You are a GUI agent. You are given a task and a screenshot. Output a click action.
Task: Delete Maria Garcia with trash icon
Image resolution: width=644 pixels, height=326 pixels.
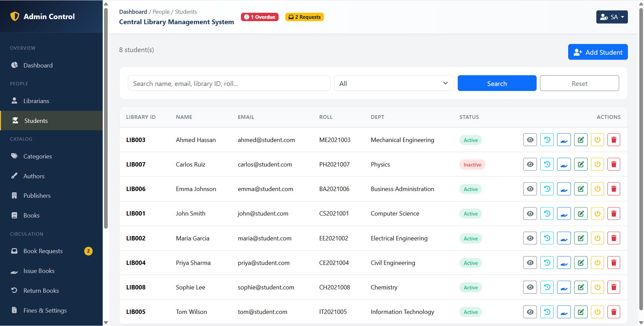pyautogui.click(x=614, y=238)
